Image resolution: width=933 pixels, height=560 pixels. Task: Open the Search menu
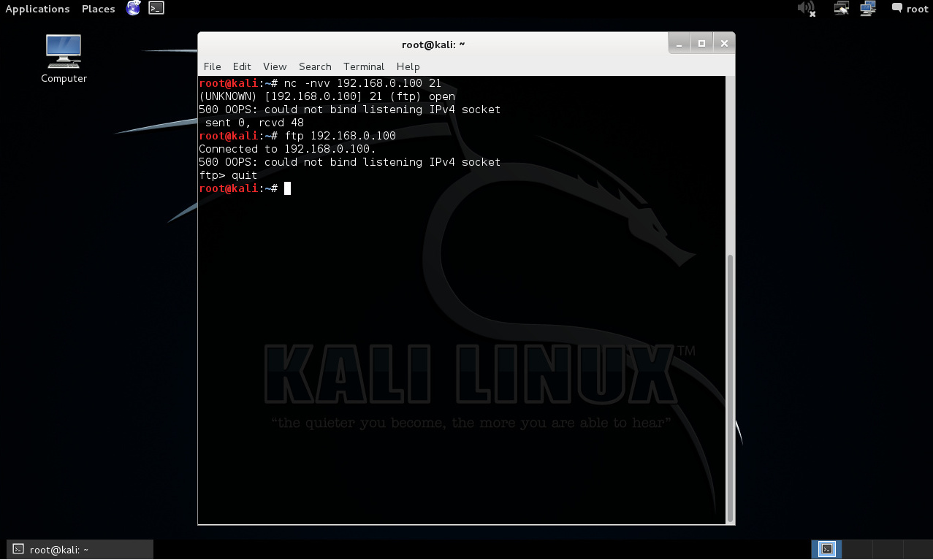coord(315,66)
